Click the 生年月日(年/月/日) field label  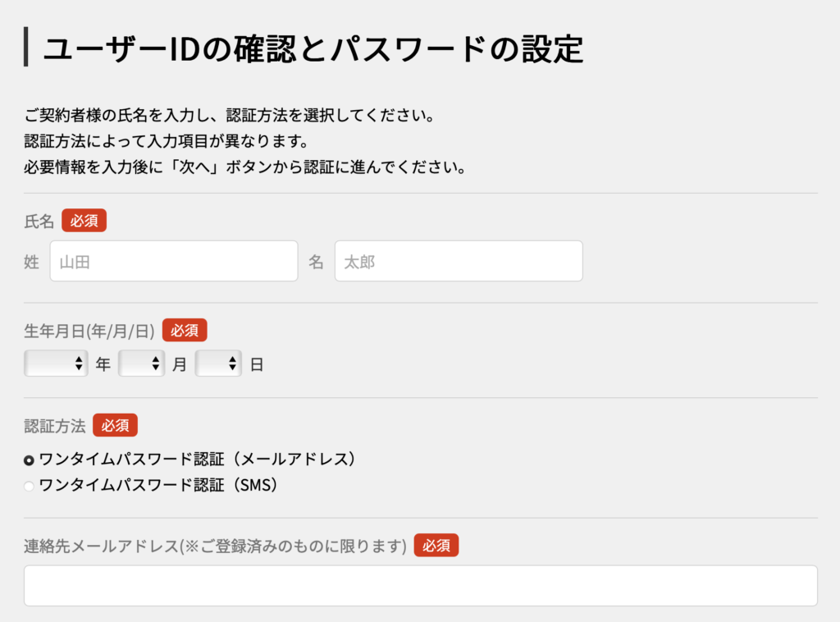click(x=89, y=331)
